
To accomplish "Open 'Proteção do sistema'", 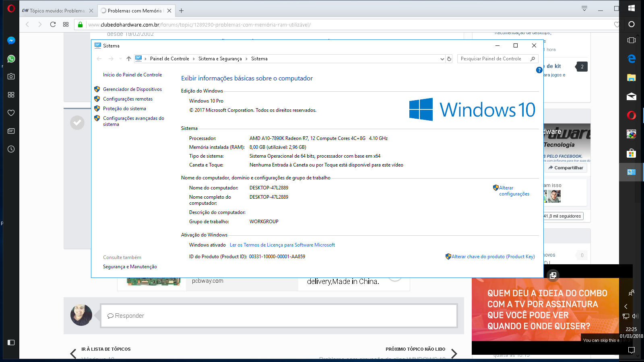I will point(124,109).
